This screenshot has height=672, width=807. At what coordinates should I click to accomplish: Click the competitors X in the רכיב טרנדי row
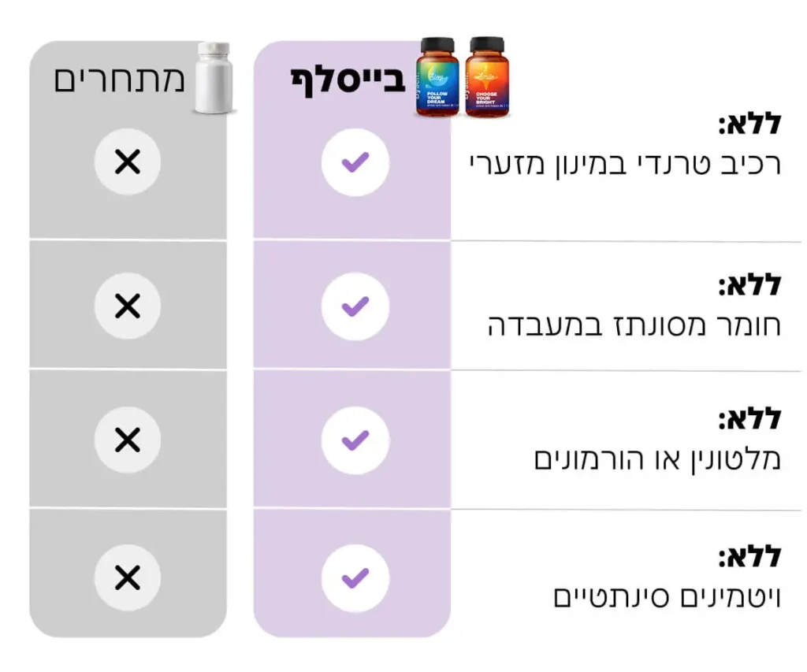[x=127, y=163]
